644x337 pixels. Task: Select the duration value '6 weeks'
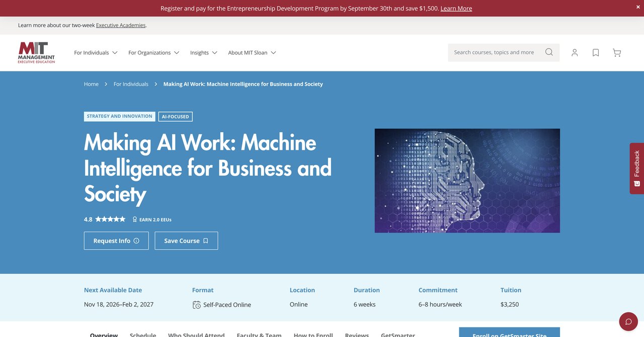click(x=365, y=304)
